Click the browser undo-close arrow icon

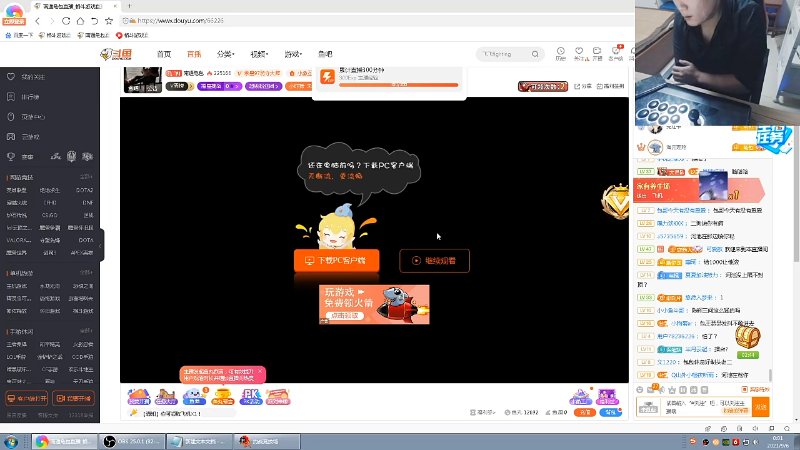click(x=94, y=21)
